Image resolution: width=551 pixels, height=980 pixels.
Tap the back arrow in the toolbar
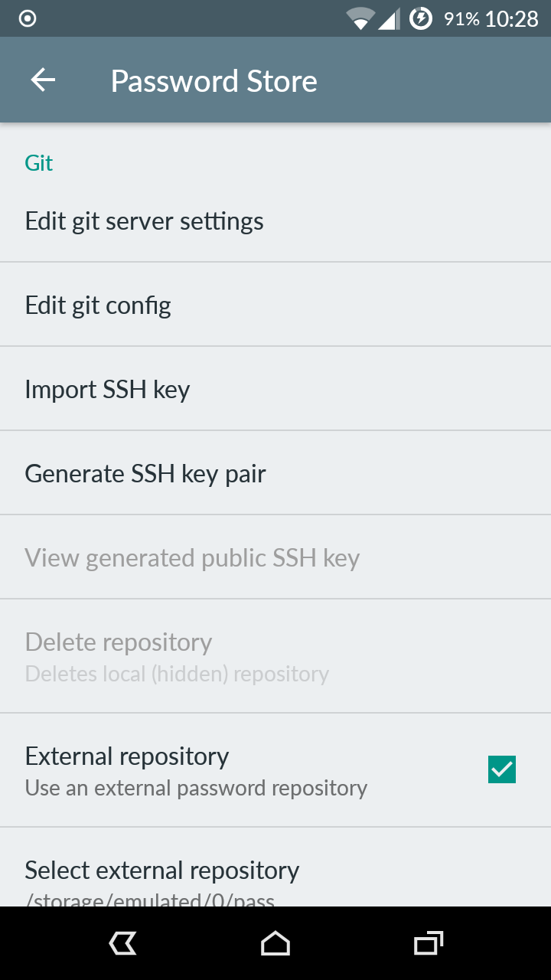tap(43, 80)
